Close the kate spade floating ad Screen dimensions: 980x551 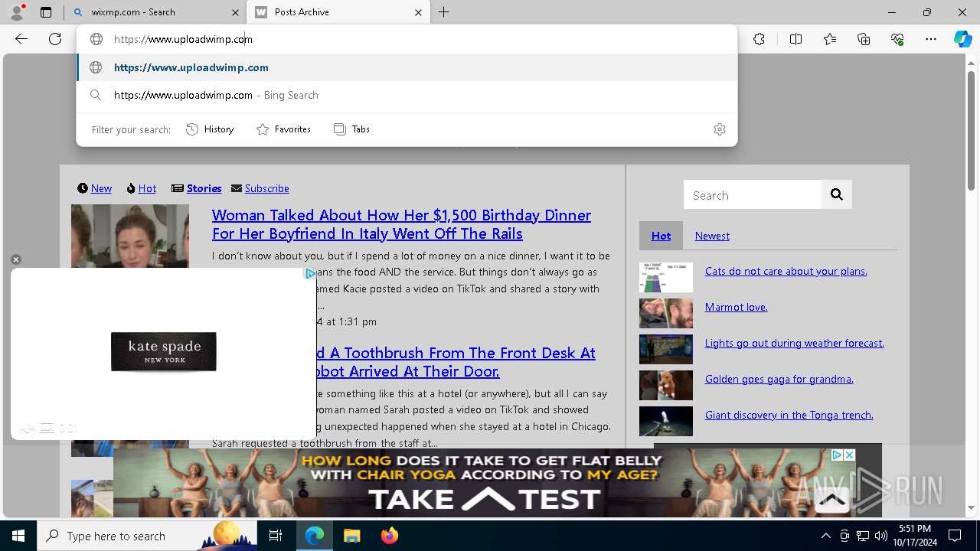point(15,260)
